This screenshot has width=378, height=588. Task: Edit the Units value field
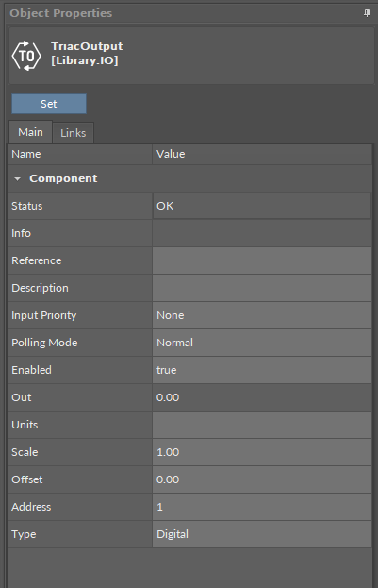click(262, 425)
